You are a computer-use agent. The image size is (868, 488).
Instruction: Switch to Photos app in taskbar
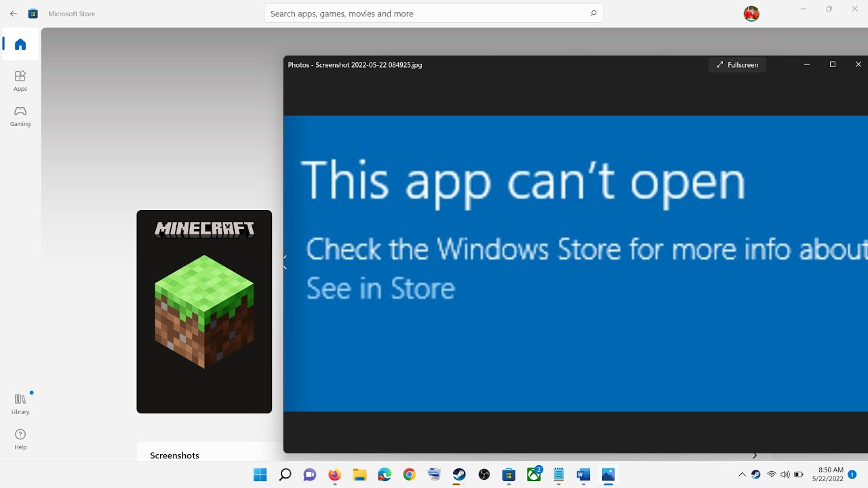click(x=608, y=474)
